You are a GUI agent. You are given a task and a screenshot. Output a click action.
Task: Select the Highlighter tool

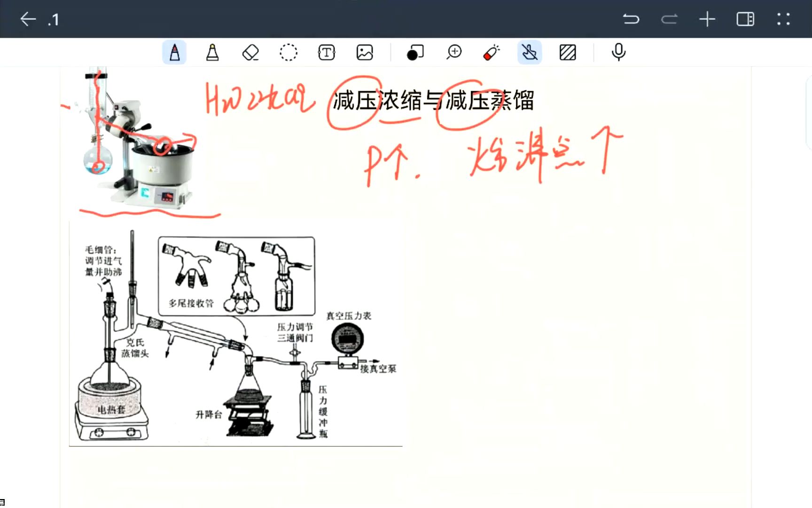coord(212,52)
